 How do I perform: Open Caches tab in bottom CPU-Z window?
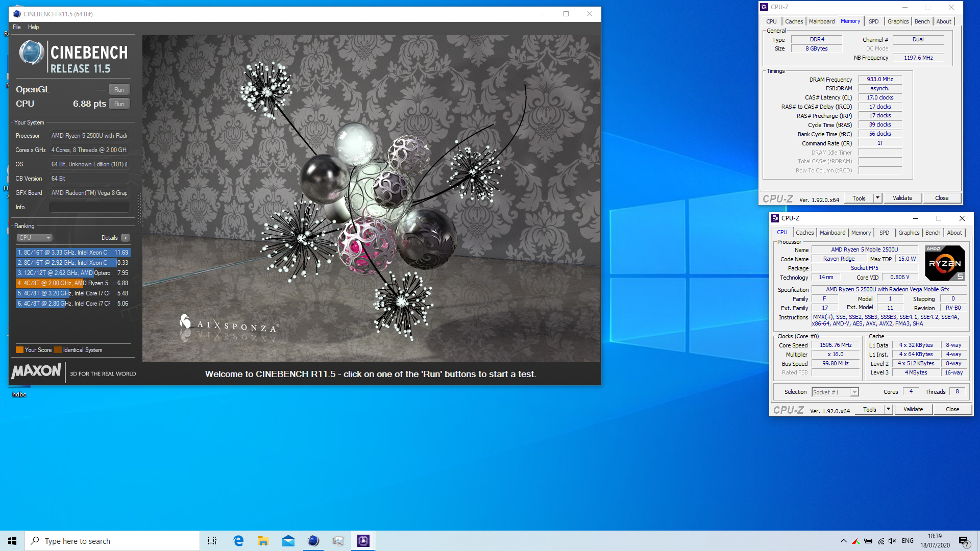(x=804, y=233)
